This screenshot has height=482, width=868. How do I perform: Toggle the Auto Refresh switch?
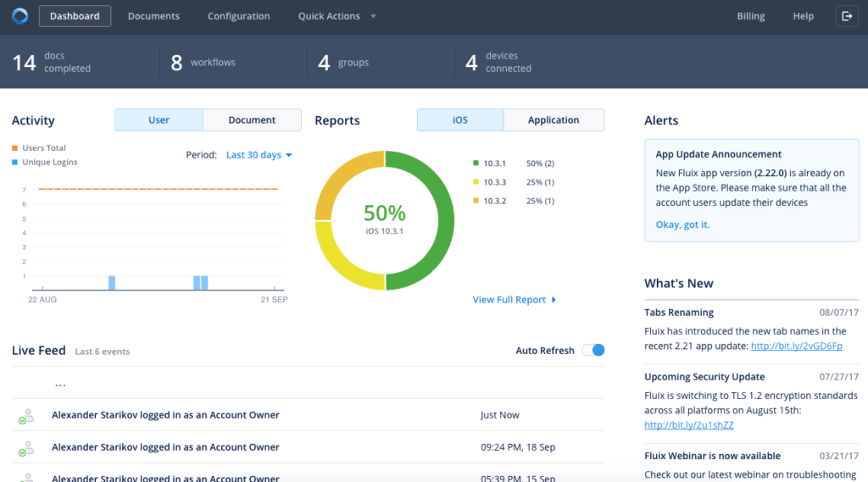pos(593,350)
